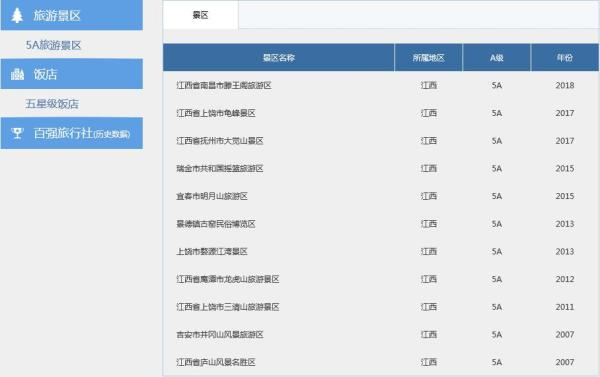Click year 2017 in 大觉山景区 row

pos(565,141)
